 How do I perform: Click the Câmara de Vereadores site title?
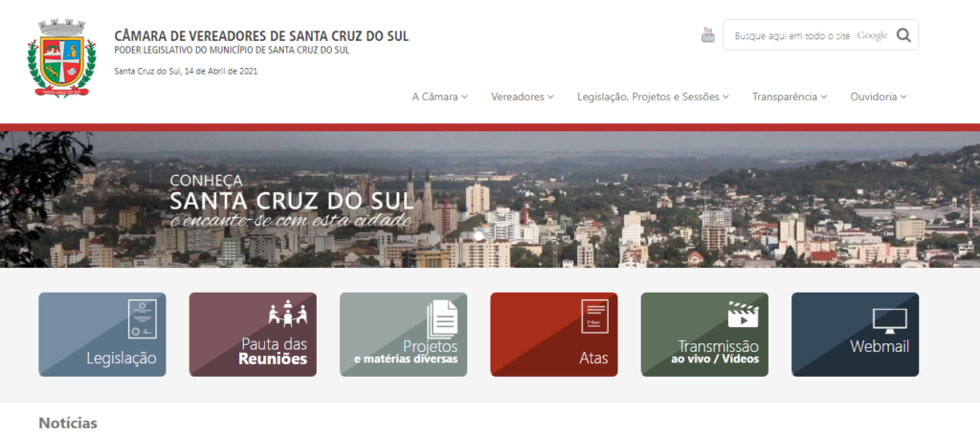261,35
